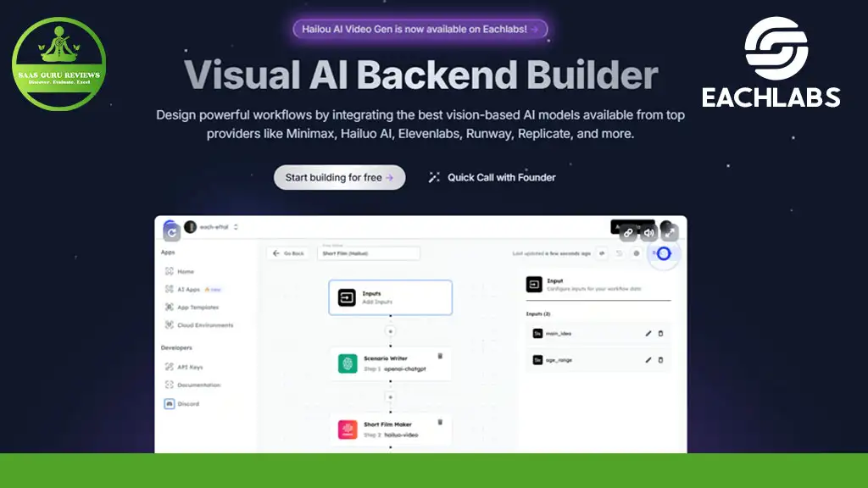Edit the main_idea input
868x488 pixels.
click(x=648, y=334)
